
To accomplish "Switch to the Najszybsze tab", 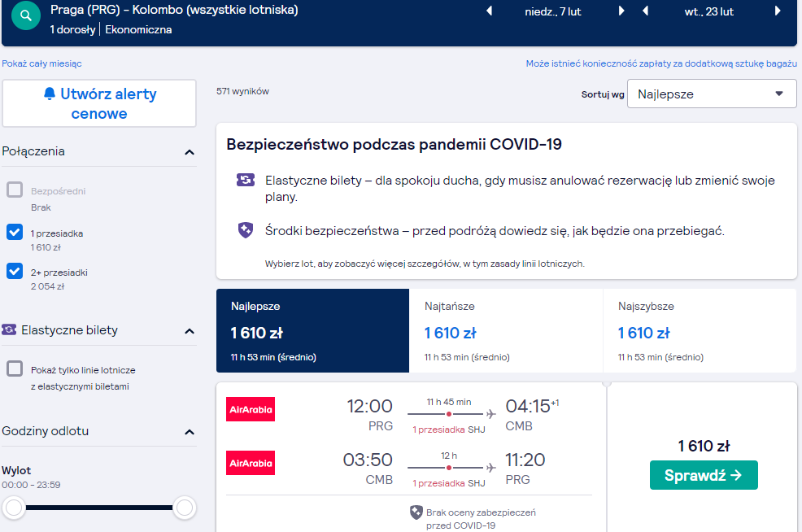I will pos(700,331).
